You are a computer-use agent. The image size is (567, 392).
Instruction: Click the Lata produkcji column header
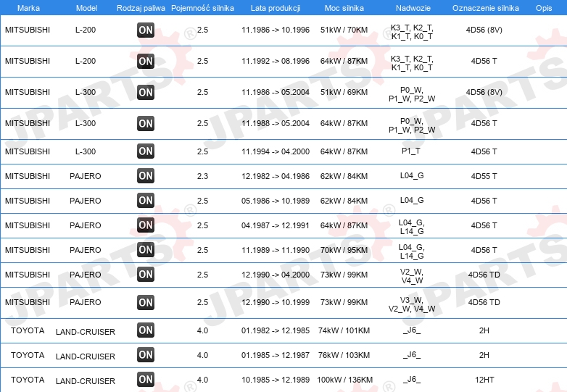click(276, 8)
